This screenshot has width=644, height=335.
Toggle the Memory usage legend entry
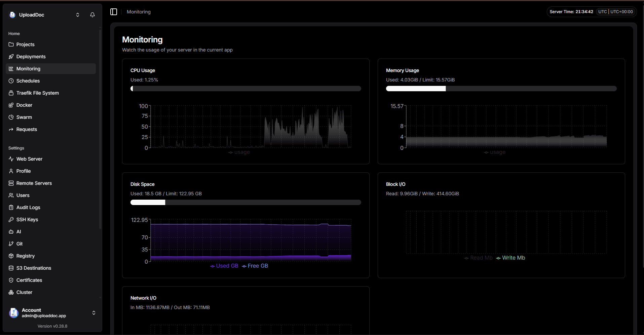coord(495,152)
